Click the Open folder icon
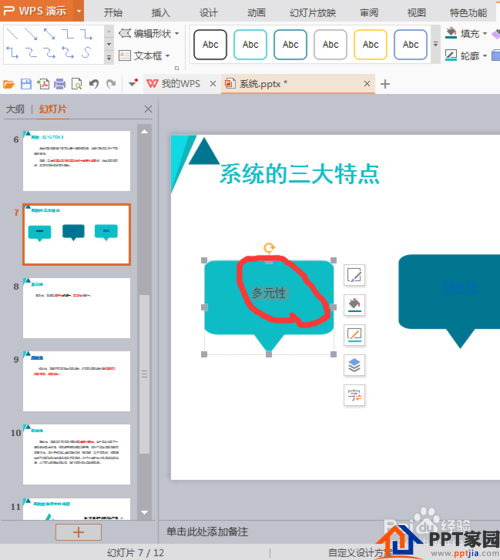Image resolution: width=500 pixels, height=560 pixels. (x=9, y=84)
